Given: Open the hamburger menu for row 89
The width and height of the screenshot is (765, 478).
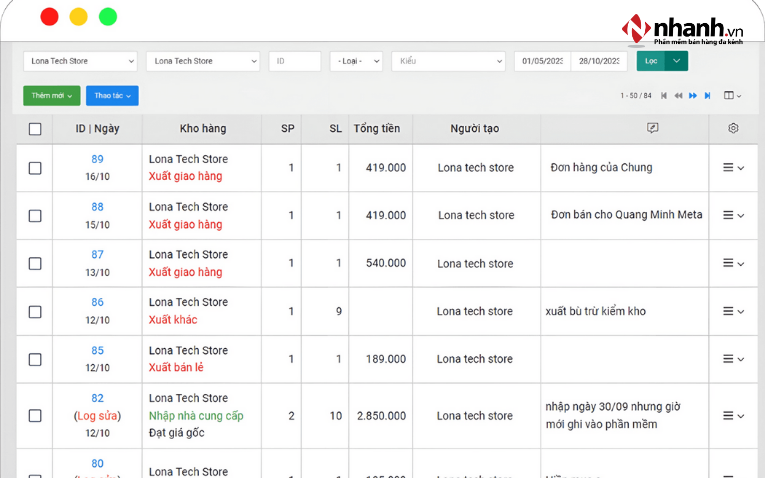Looking at the screenshot, I should pos(733,168).
